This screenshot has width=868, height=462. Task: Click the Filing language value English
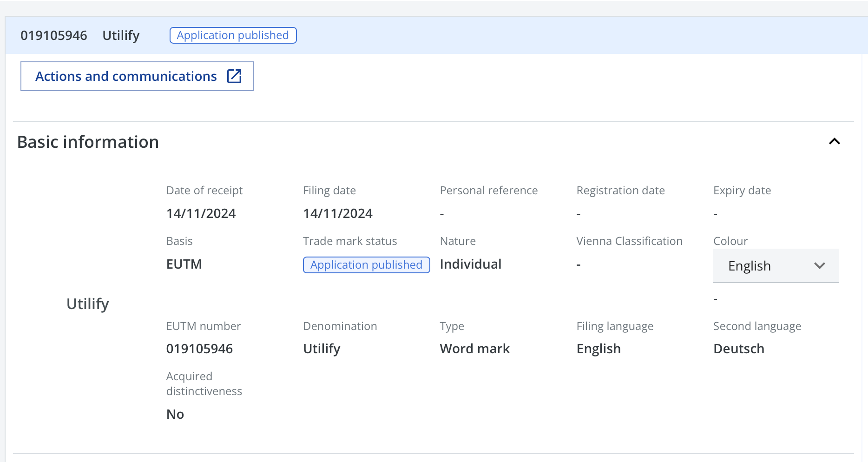598,349
